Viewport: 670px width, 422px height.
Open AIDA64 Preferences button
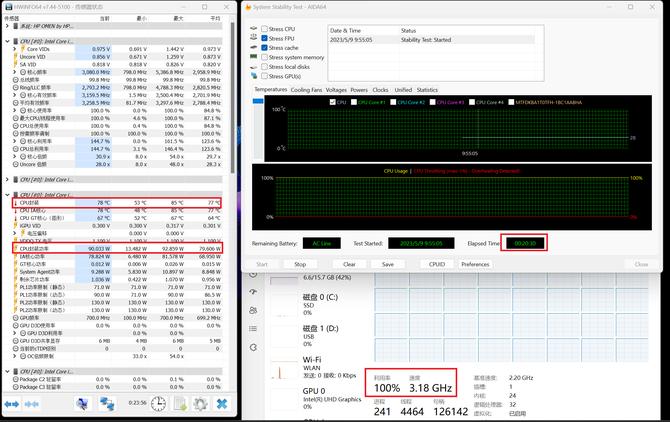pos(474,264)
